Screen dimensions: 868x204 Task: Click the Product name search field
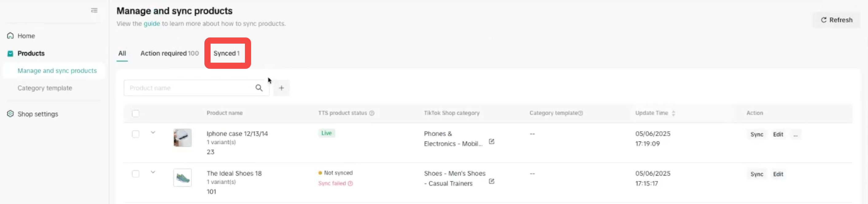tap(189, 88)
